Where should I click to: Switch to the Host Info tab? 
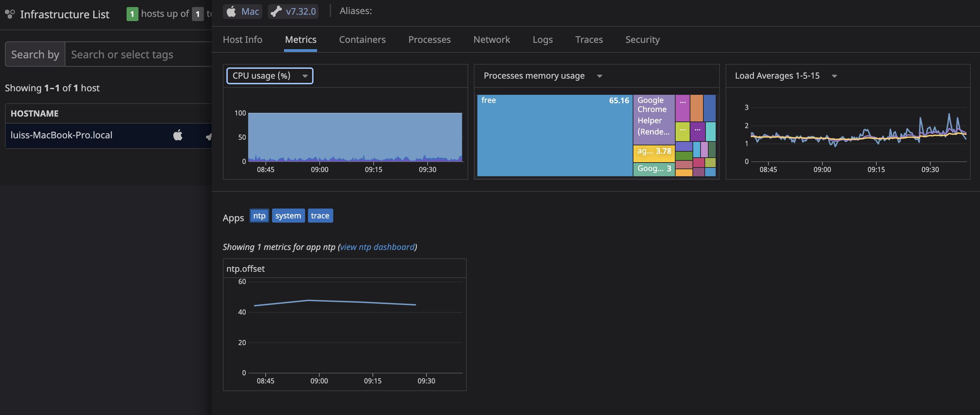(x=242, y=40)
